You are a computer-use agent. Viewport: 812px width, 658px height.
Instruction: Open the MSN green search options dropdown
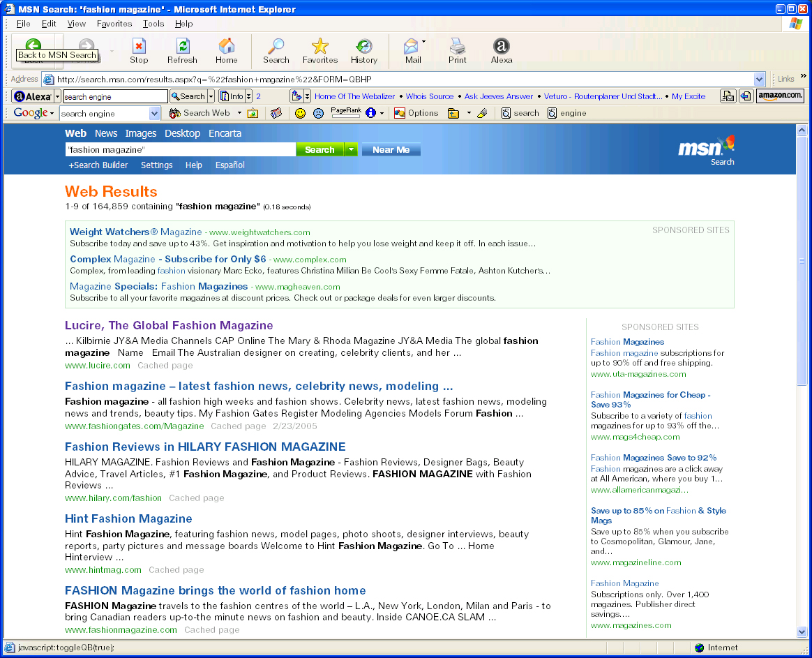[x=351, y=150]
